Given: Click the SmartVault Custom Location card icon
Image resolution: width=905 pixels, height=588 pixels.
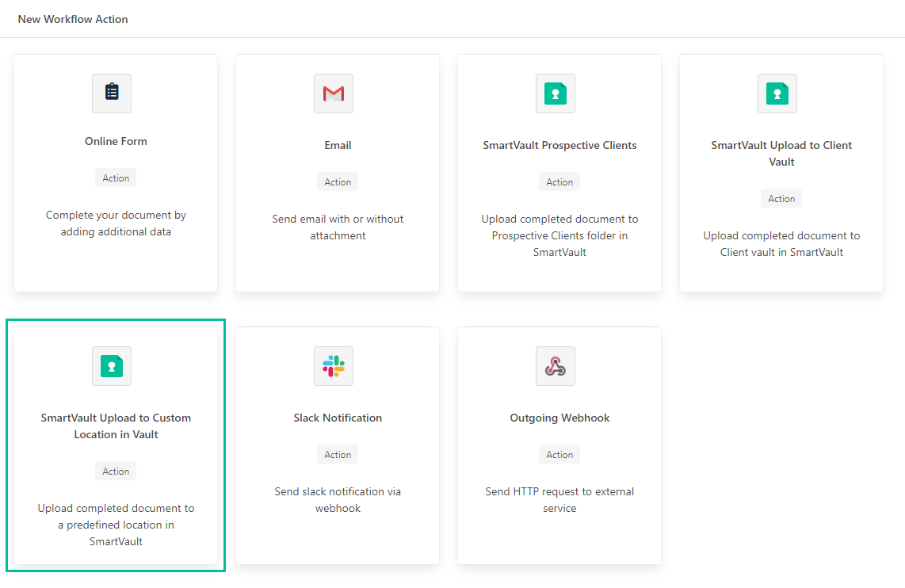Looking at the screenshot, I should (112, 366).
